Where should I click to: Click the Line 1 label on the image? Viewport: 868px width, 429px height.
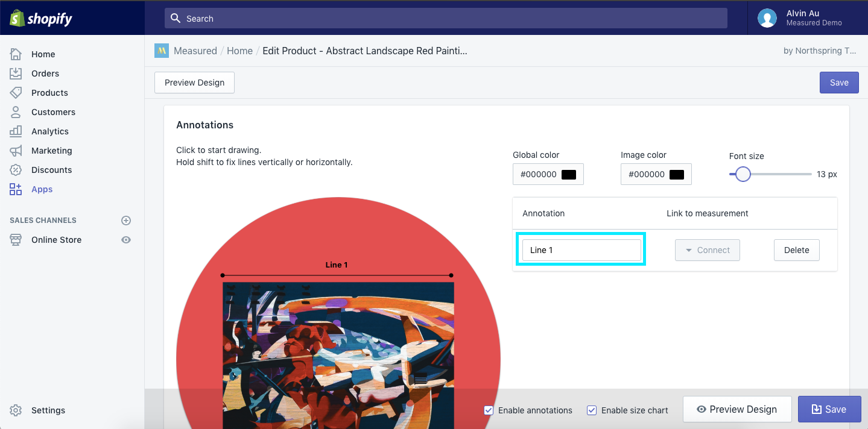[x=337, y=265]
